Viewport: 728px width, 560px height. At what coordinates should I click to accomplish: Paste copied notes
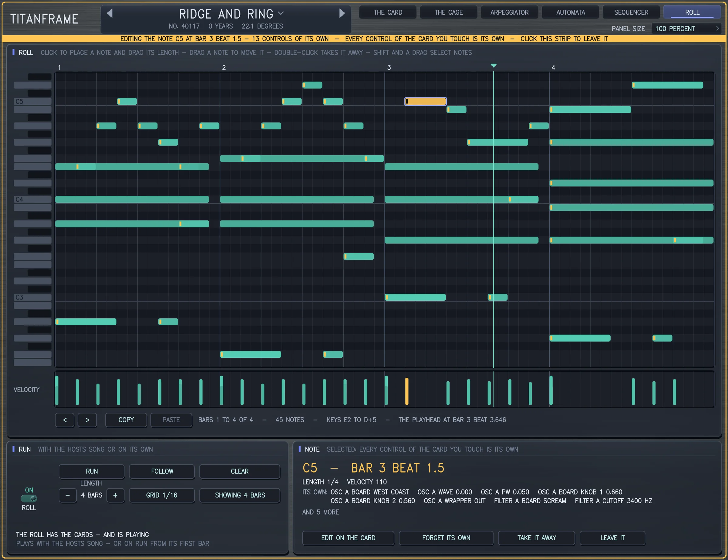point(171,420)
